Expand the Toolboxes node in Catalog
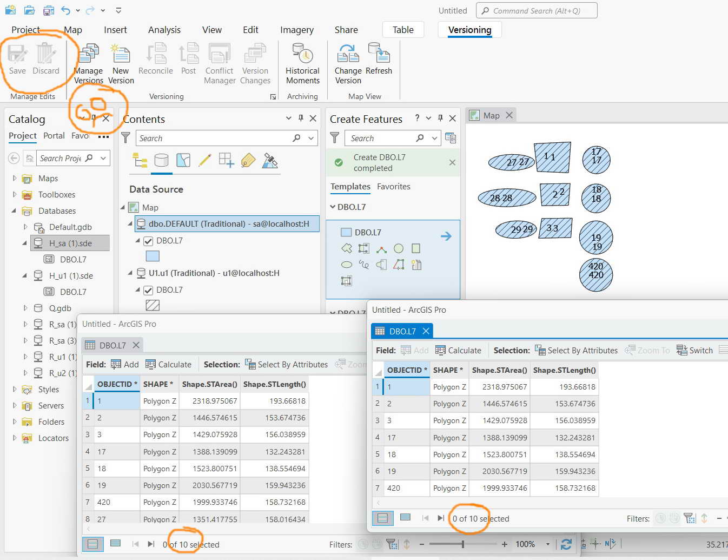 (x=14, y=195)
